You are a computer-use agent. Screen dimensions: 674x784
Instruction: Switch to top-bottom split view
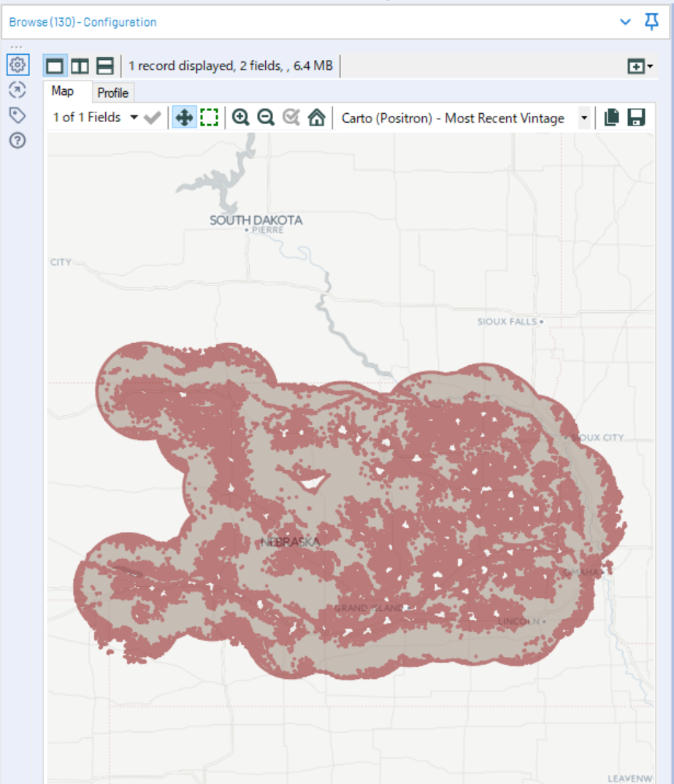pos(105,66)
